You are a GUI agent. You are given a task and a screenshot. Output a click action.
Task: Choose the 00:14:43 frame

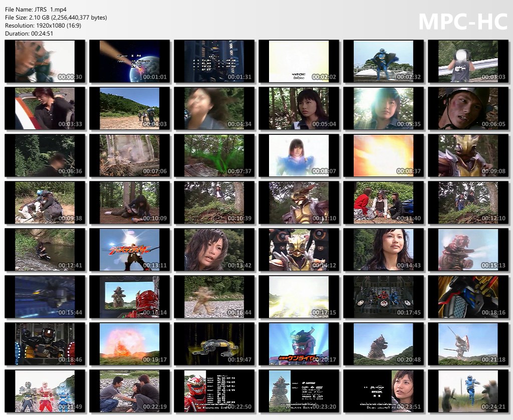[x=383, y=250]
